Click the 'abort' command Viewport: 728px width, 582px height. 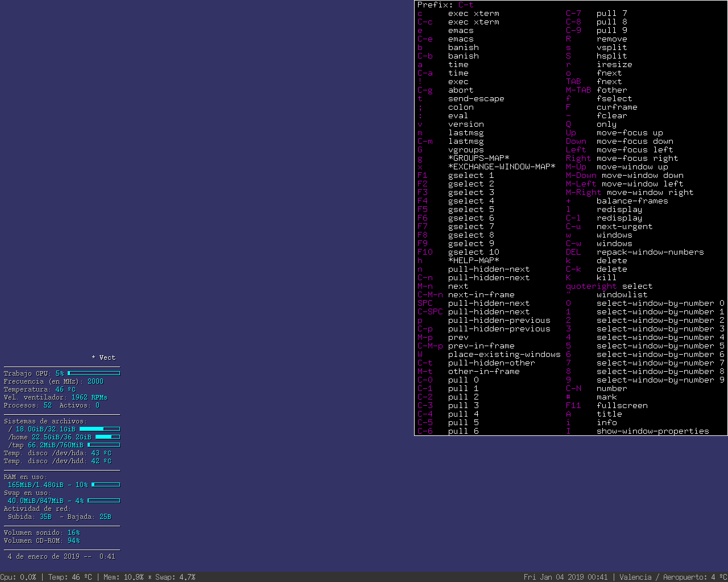click(461, 90)
